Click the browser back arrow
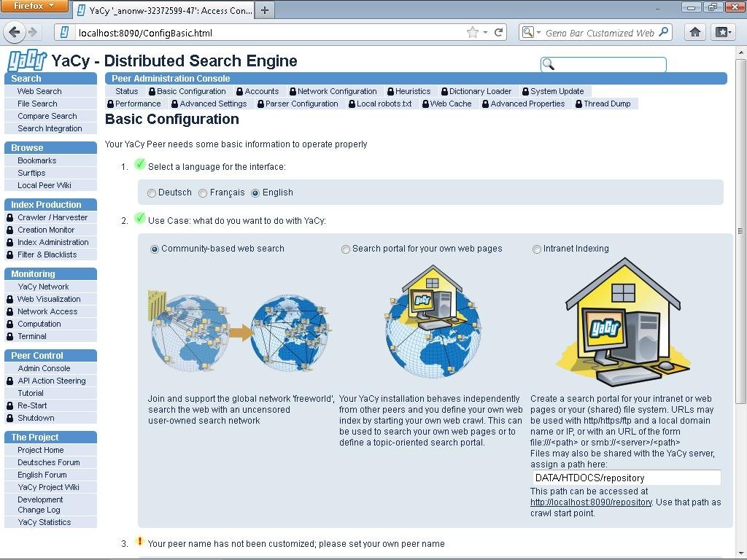Image resolution: width=747 pixels, height=560 pixels. point(15,32)
